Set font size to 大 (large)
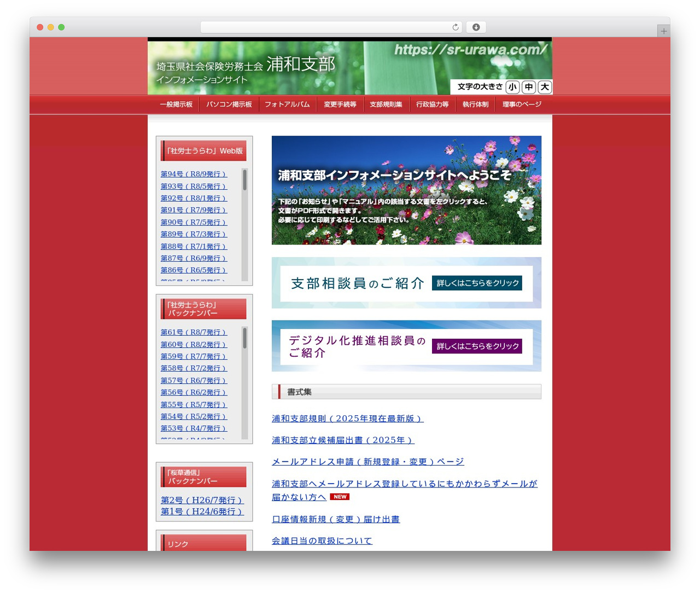Viewport: 700px width, 593px height. 545,87
